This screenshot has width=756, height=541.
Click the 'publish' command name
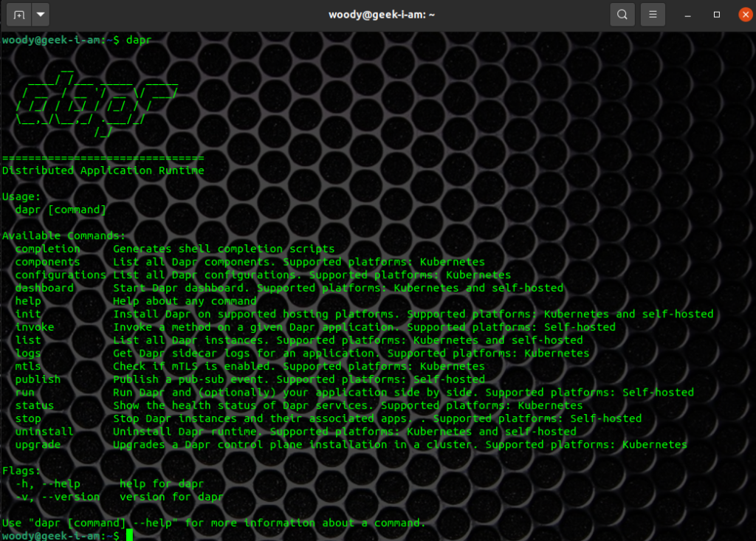[38, 379]
